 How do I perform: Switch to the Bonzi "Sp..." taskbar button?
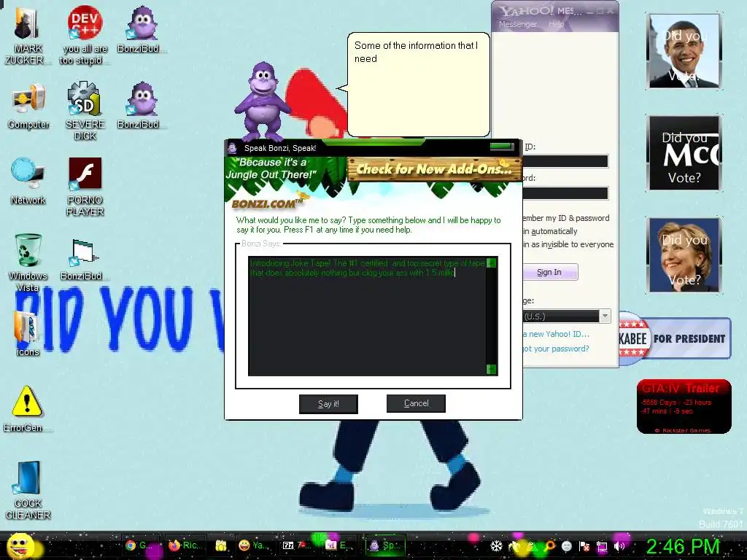[x=385, y=545]
